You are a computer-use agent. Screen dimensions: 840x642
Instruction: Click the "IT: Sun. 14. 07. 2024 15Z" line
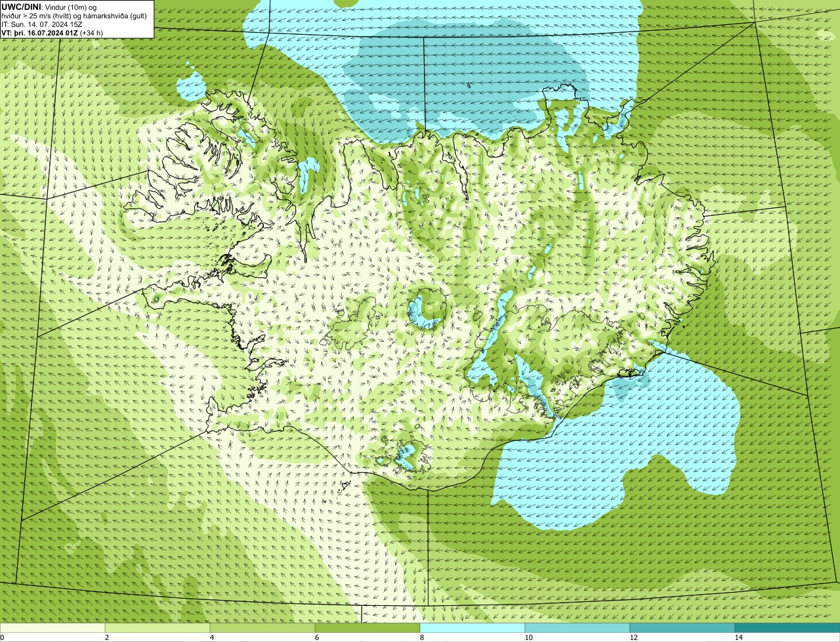tap(42, 24)
